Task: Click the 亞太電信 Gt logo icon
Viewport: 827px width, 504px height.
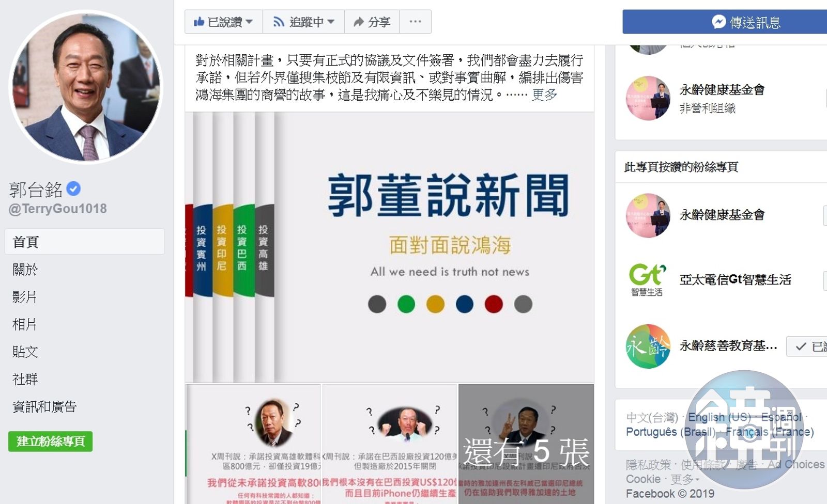Action: 648,280
